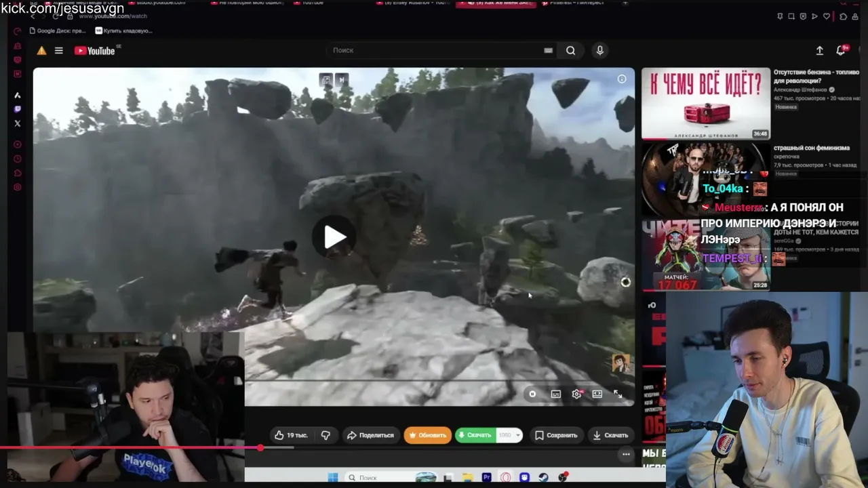Click the Поделиться share button
868x488 pixels.
tap(370, 435)
